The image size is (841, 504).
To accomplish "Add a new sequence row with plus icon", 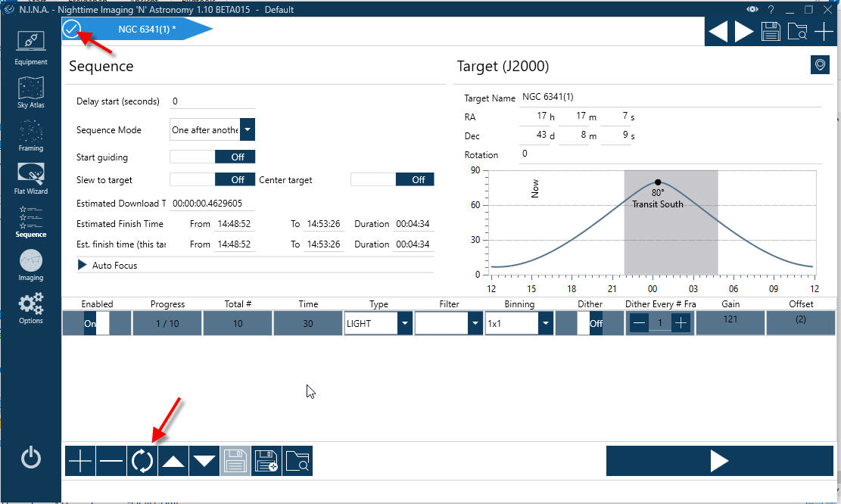I will point(80,461).
